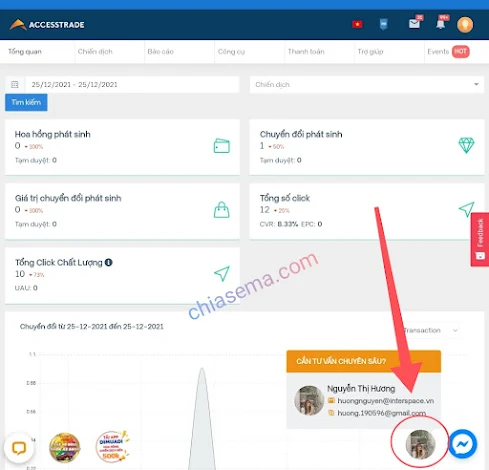Image resolution: width=489 pixels, height=470 pixels.
Task: Open the Báo cáo tab
Action: [161, 52]
